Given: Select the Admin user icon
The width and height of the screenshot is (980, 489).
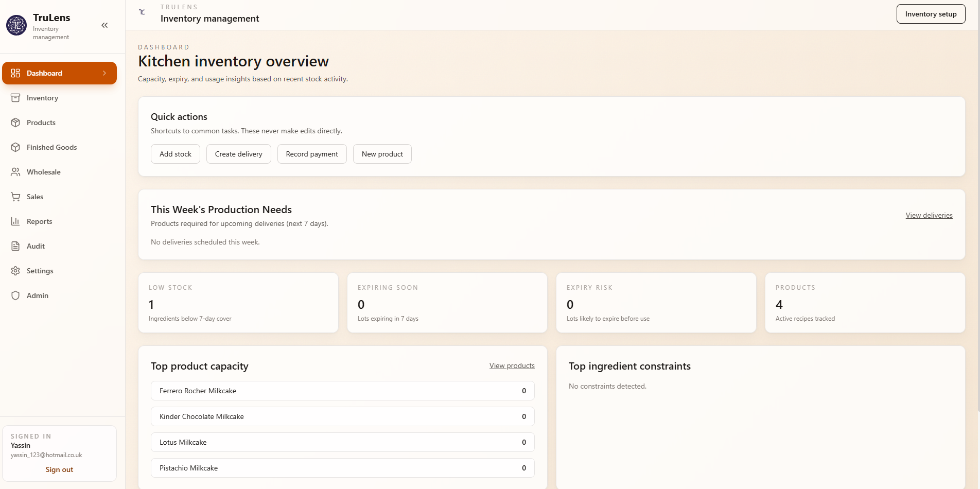Looking at the screenshot, I should tap(16, 295).
